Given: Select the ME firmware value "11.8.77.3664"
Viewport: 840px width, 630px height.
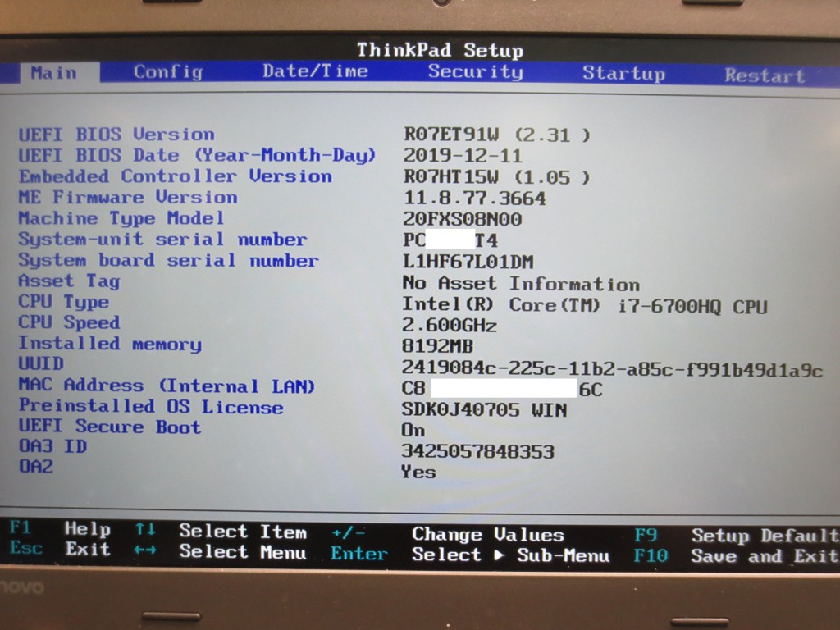Looking at the screenshot, I should coord(474,199).
